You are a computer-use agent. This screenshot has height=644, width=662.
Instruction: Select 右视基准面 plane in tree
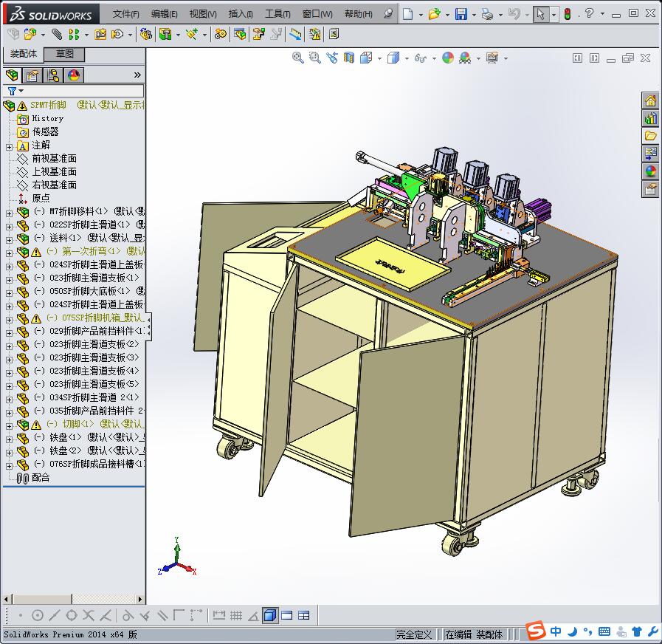(55, 185)
